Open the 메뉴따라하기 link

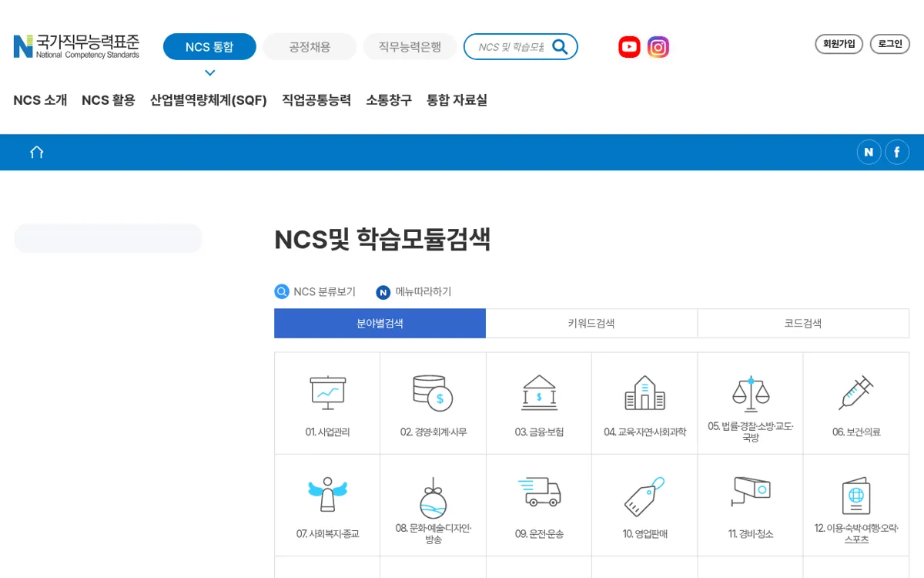click(x=423, y=292)
